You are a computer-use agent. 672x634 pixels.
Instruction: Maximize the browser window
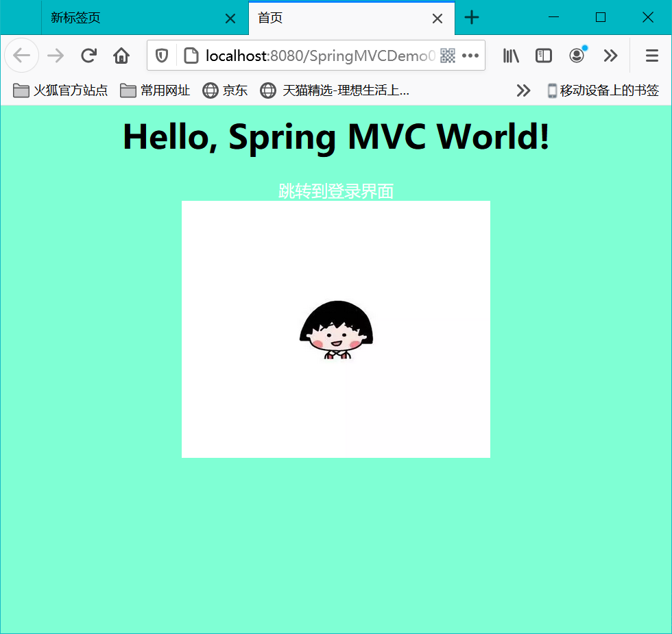tap(601, 17)
